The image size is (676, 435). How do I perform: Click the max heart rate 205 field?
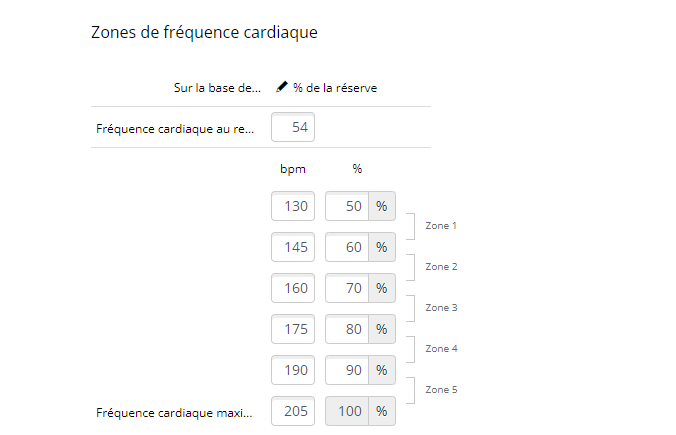293,411
